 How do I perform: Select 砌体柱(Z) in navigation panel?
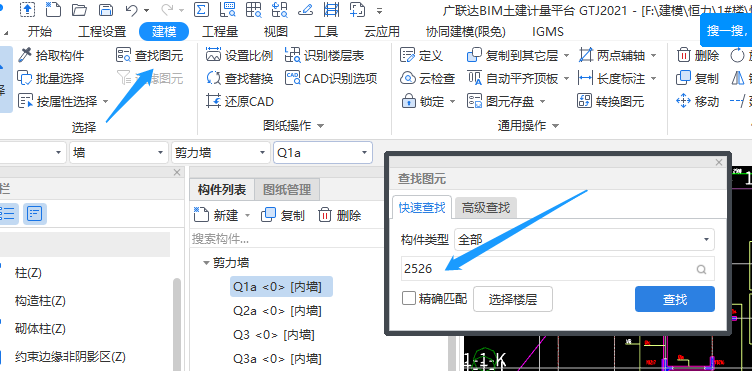[x=40, y=329]
